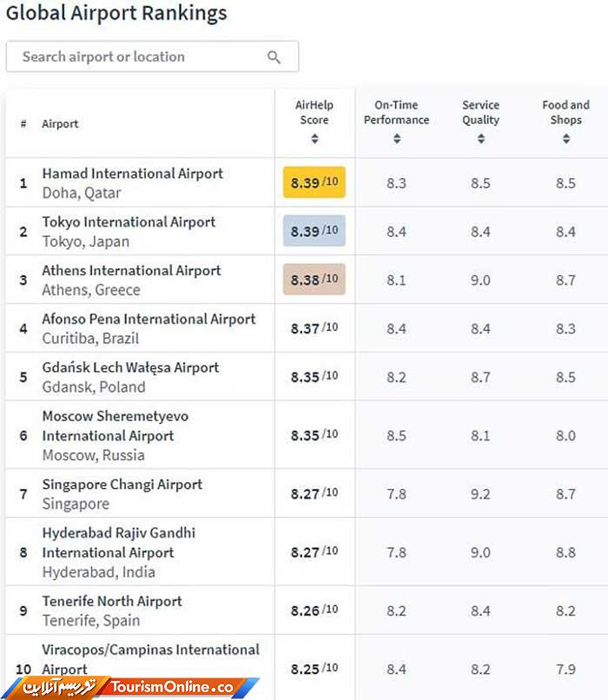Open Singapore Changi Airport entry
Image resolution: width=608 pixels, height=700 pixels.
pyautogui.click(x=122, y=485)
